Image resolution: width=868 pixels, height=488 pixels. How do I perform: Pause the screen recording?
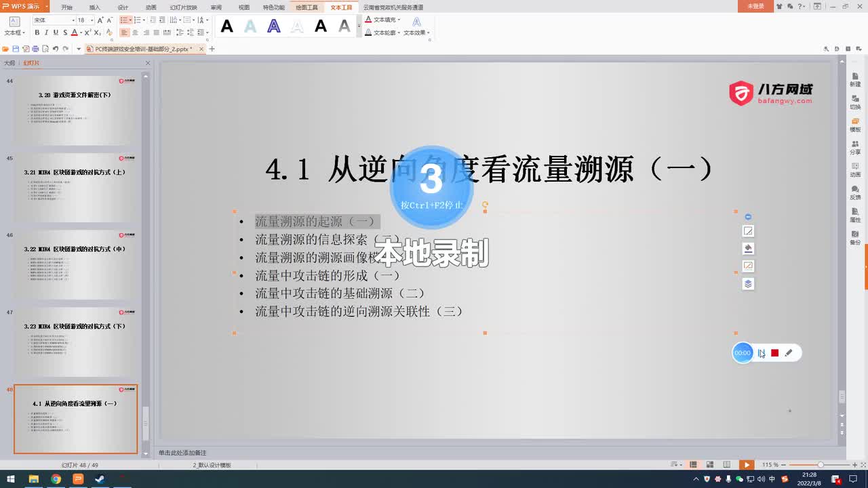coord(762,353)
